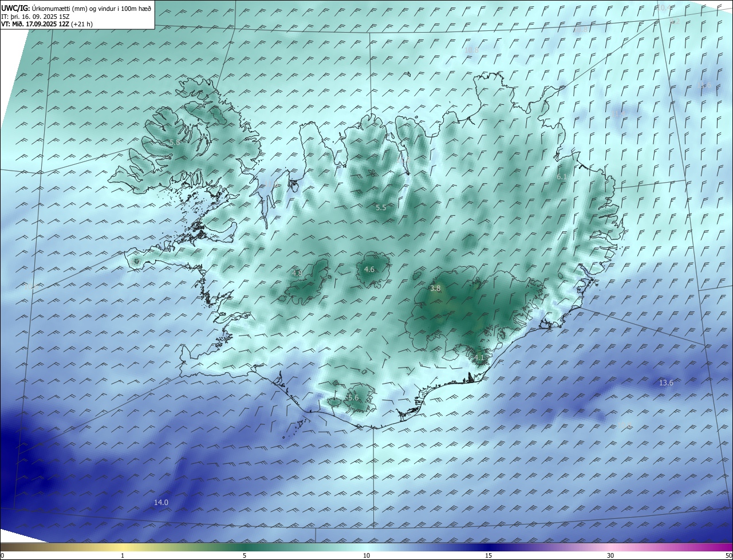This screenshot has width=733, height=560.
Task: Click the 13.6 value over the southeast ocean
Action: pos(666,383)
